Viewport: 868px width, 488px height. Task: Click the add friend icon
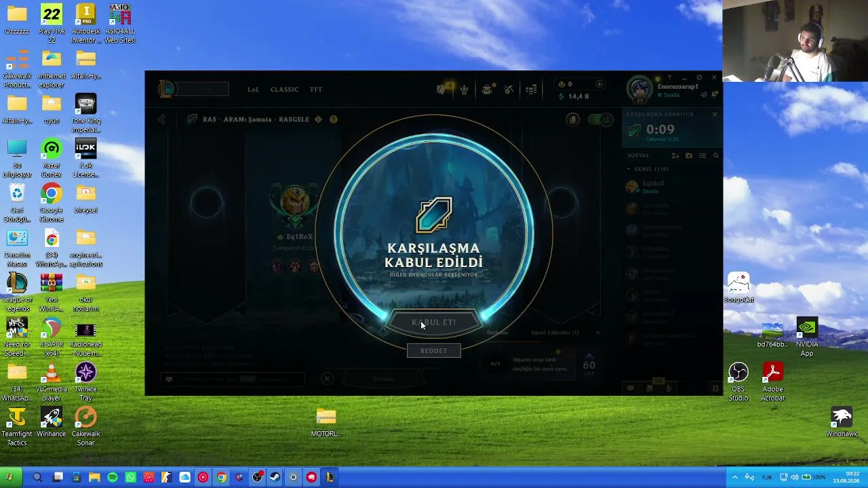click(x=675, y=156)
